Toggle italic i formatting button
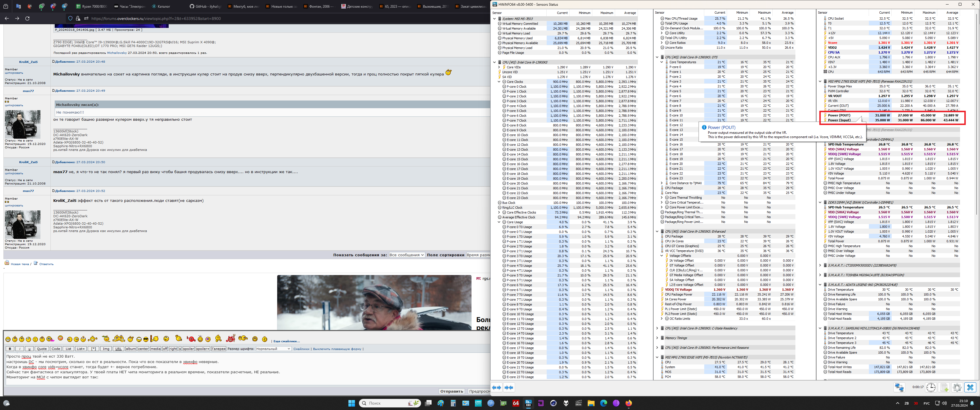Viewport: 980px width, 410px height. (x=19, y=349)
